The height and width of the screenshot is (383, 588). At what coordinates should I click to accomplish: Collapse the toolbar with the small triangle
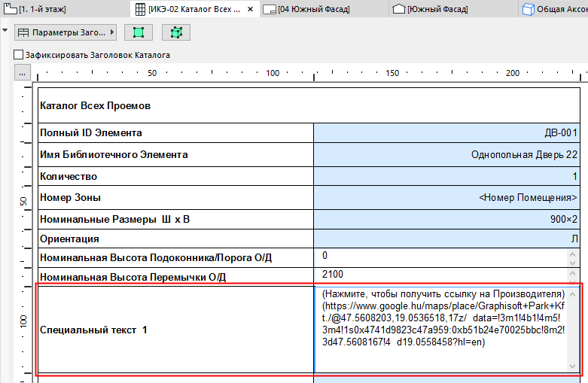(x=5, y=30)
